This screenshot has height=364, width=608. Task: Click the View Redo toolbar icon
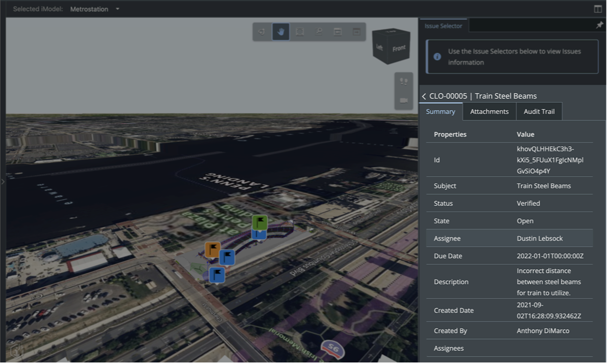(356, 32)
